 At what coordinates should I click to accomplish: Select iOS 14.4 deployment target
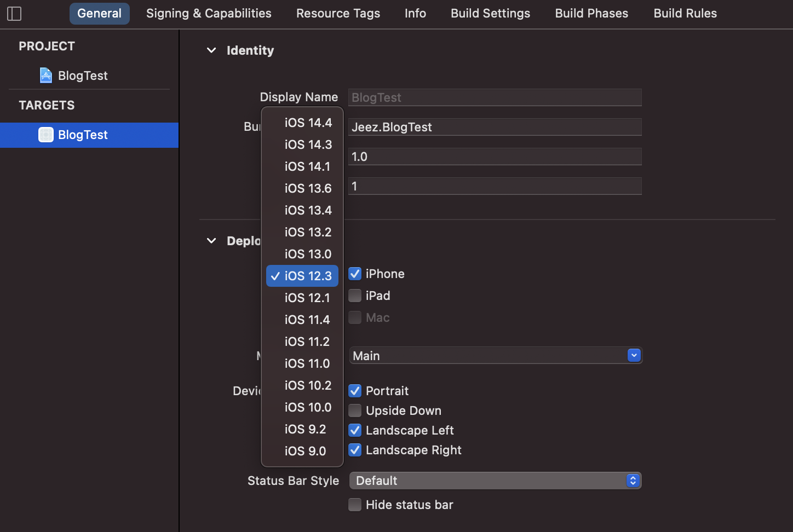[x=302, y=123]
